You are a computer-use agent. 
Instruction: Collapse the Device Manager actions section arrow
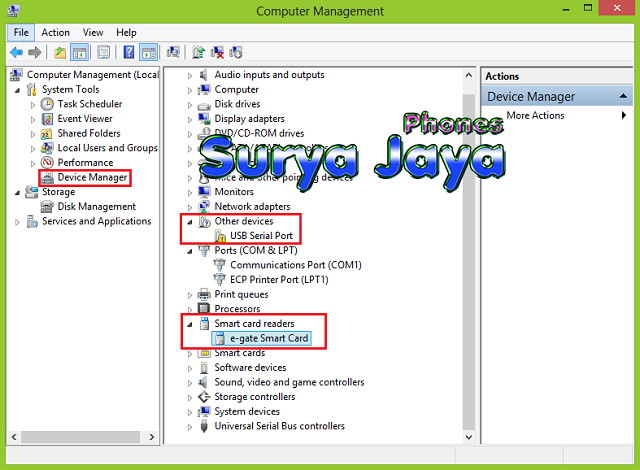coord(623,96)
